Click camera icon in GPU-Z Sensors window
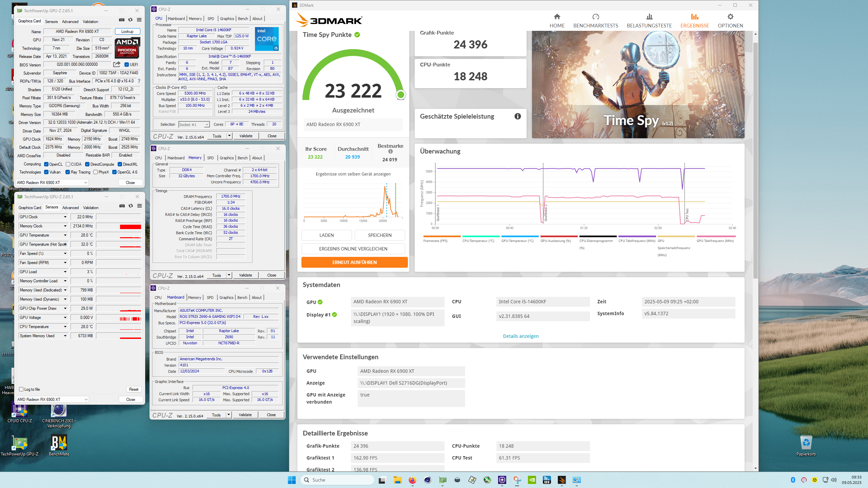This screenshot has width=868, height=488. 122,206
